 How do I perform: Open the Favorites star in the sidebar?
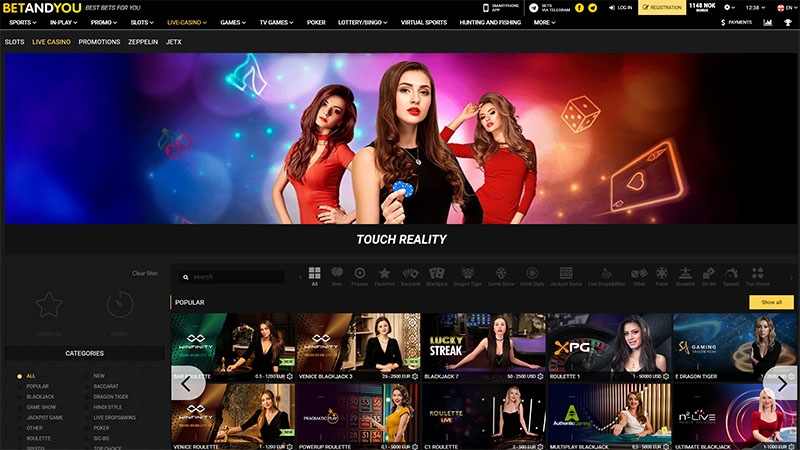click(x=49, y=305)
